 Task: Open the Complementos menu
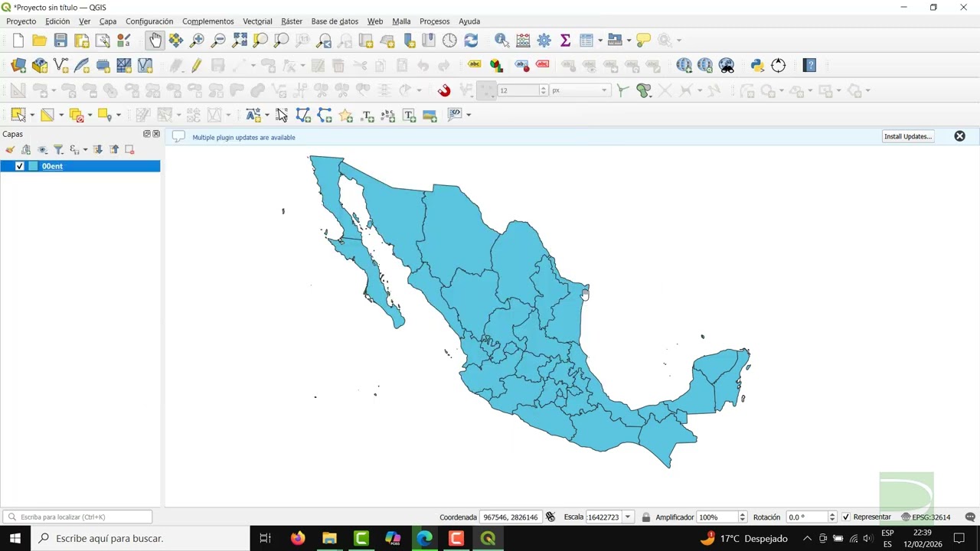[208, 21]
